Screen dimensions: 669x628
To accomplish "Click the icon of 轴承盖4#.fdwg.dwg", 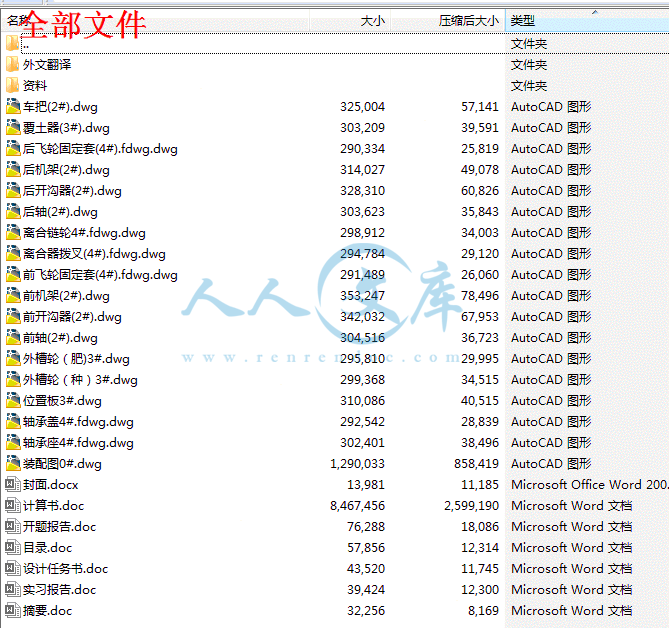I will click(13, 422).
